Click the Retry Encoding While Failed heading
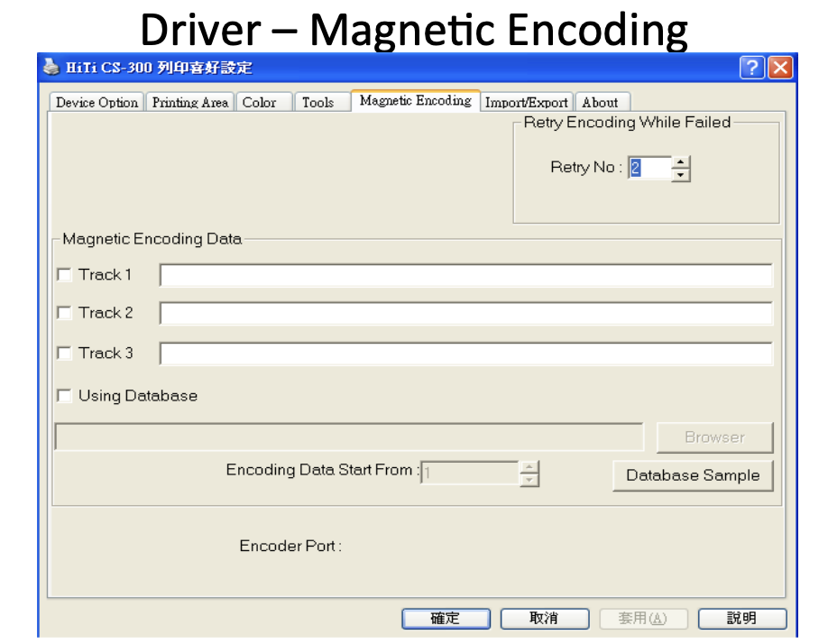828x644 pixels. [x=627, y=123]
